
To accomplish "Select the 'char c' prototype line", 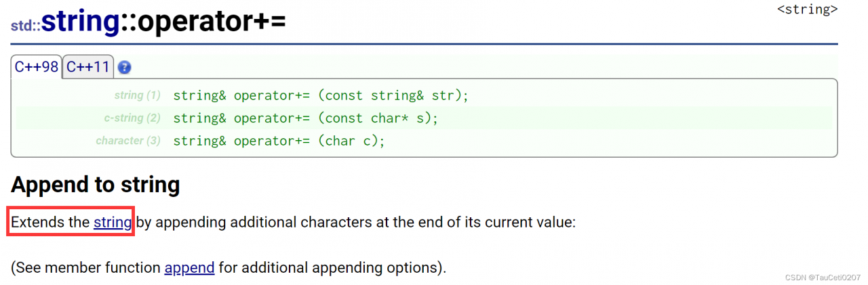I will [x=279, y=141].
